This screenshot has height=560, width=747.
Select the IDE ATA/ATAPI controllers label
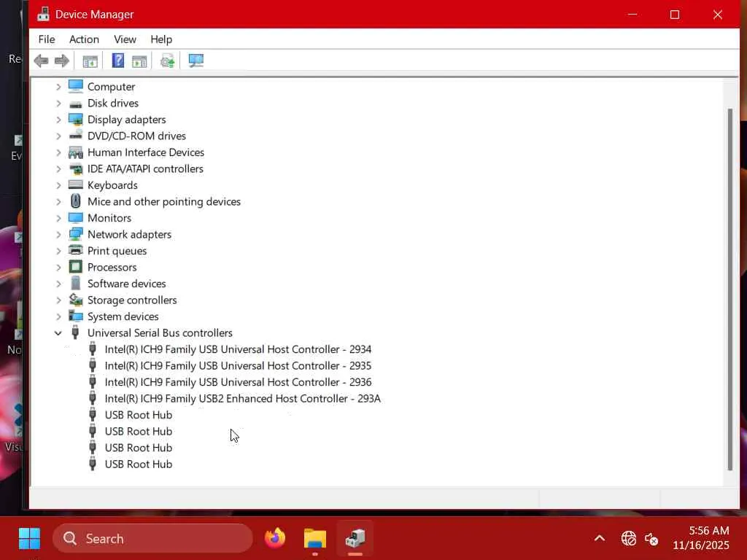pyautogui.click(x=145, y=168)
